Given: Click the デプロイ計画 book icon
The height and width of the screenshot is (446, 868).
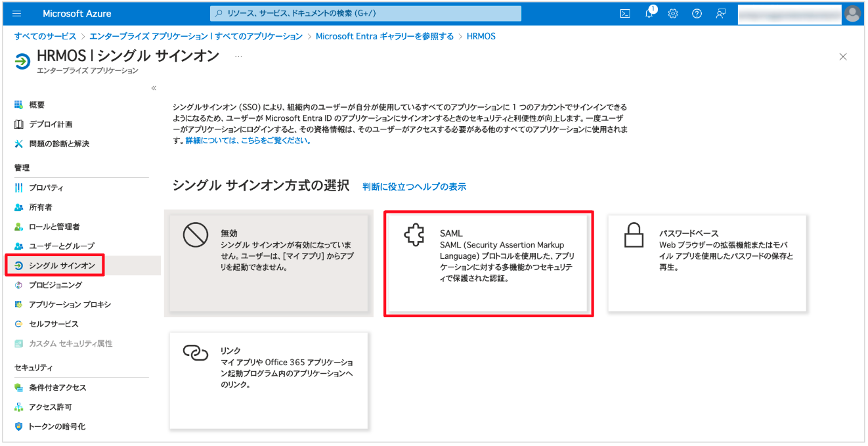Looking at the screenshot, I should pyautogui.click(x=18, y=124).
